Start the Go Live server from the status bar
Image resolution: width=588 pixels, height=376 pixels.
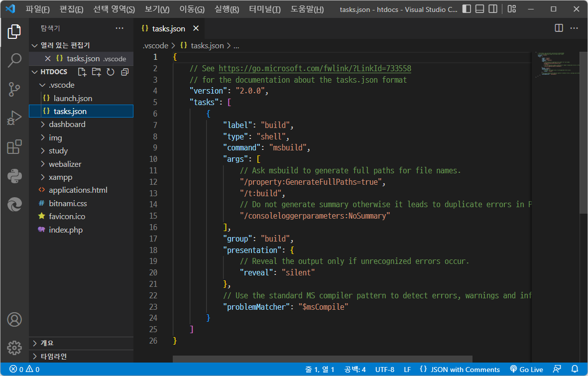(526, 369)
